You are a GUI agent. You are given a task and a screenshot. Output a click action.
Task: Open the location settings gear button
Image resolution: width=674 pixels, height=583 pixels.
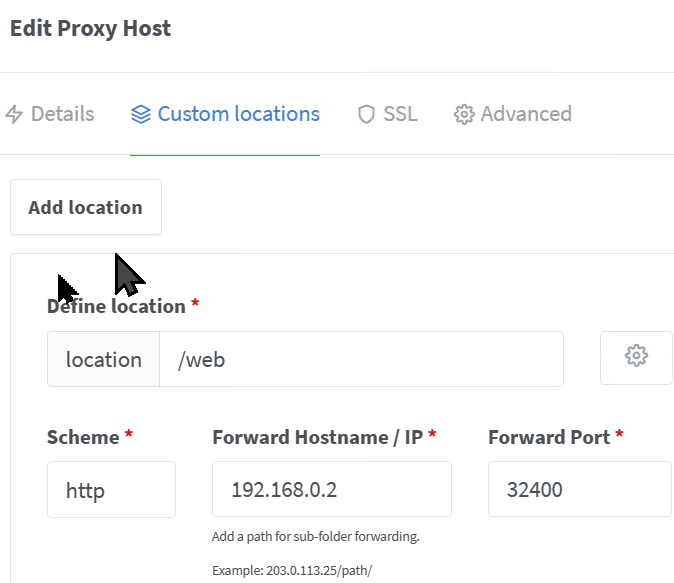(636, 358)
